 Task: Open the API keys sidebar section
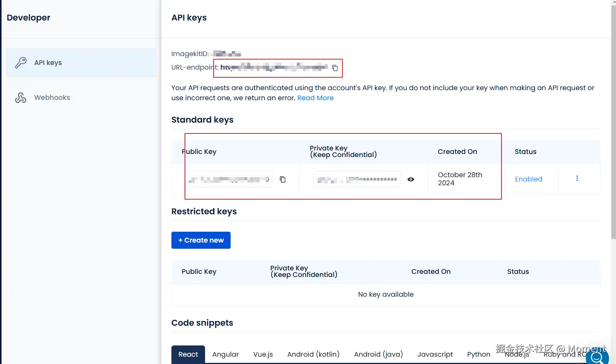click(81, 63)
